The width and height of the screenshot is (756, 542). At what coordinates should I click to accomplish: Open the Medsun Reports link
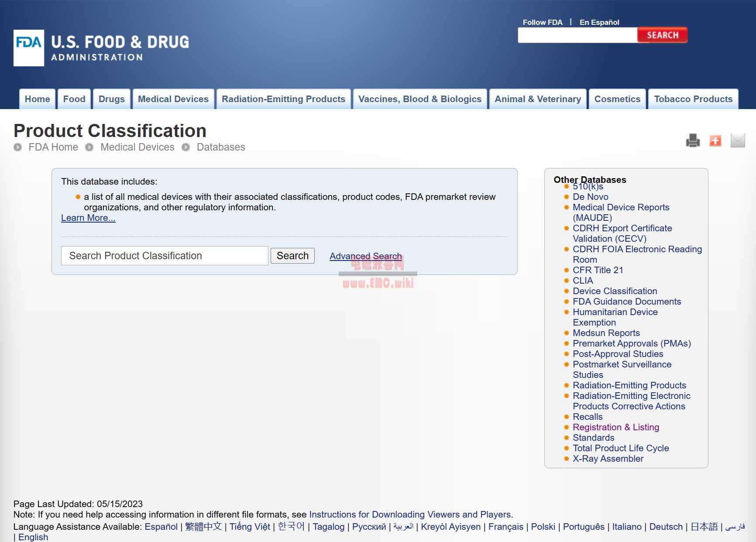coord(606,333)
